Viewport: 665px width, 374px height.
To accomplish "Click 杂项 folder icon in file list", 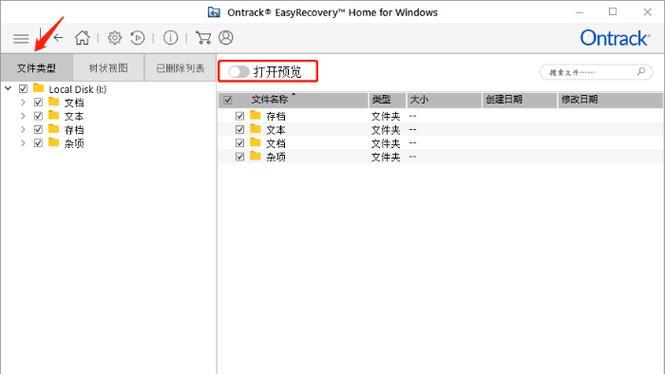I will [x=255, y=156].
